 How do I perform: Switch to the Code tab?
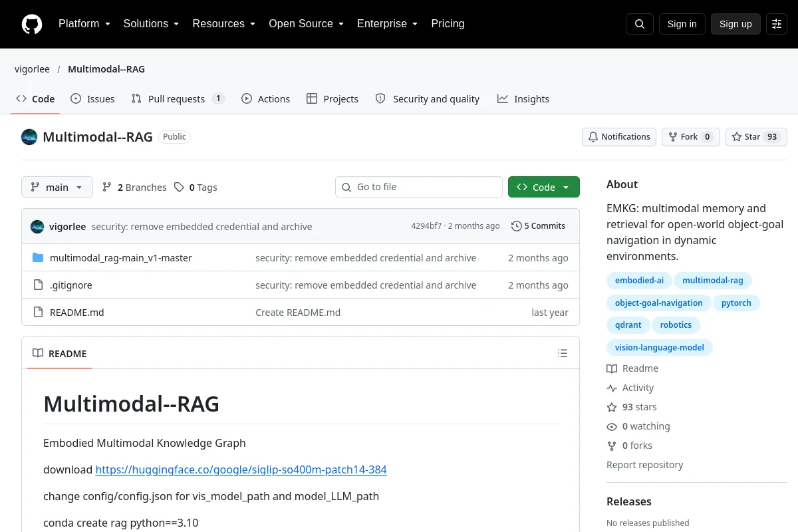(36, 99)
